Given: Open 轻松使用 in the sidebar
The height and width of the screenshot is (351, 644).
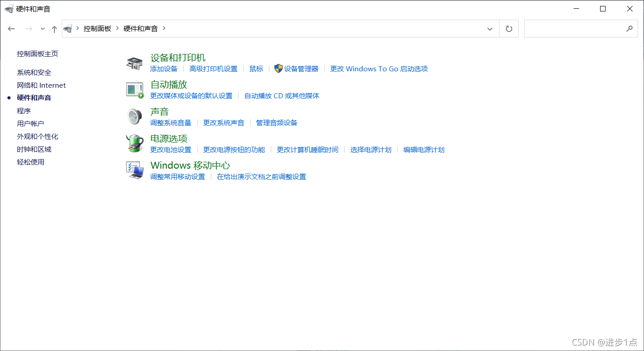Looking at the screenshot, I should pos(31,162).
